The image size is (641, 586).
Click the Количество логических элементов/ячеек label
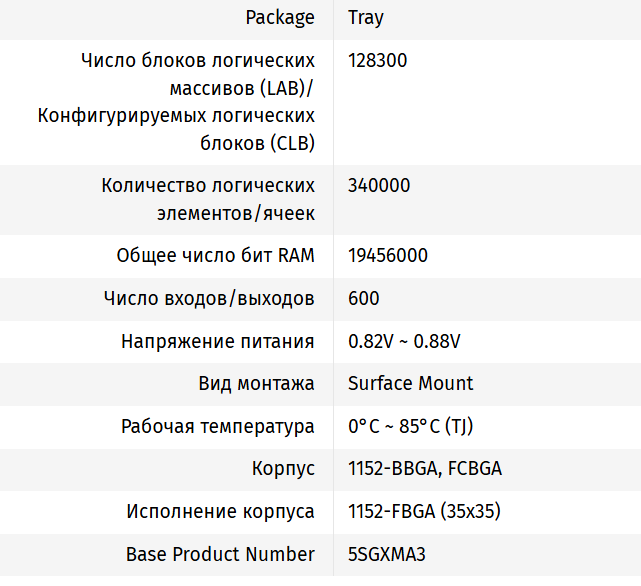tap(208, 199)
